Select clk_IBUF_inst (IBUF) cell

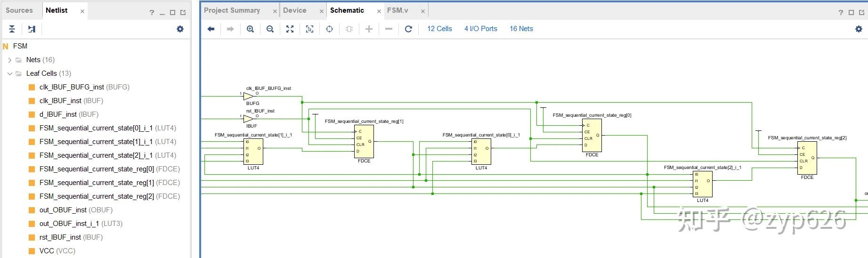click(71, 101)
